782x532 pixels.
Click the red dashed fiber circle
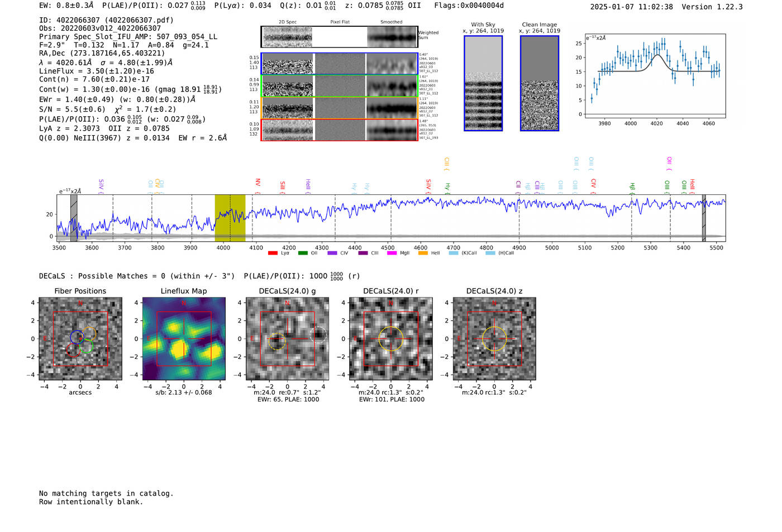coord(73,350)
